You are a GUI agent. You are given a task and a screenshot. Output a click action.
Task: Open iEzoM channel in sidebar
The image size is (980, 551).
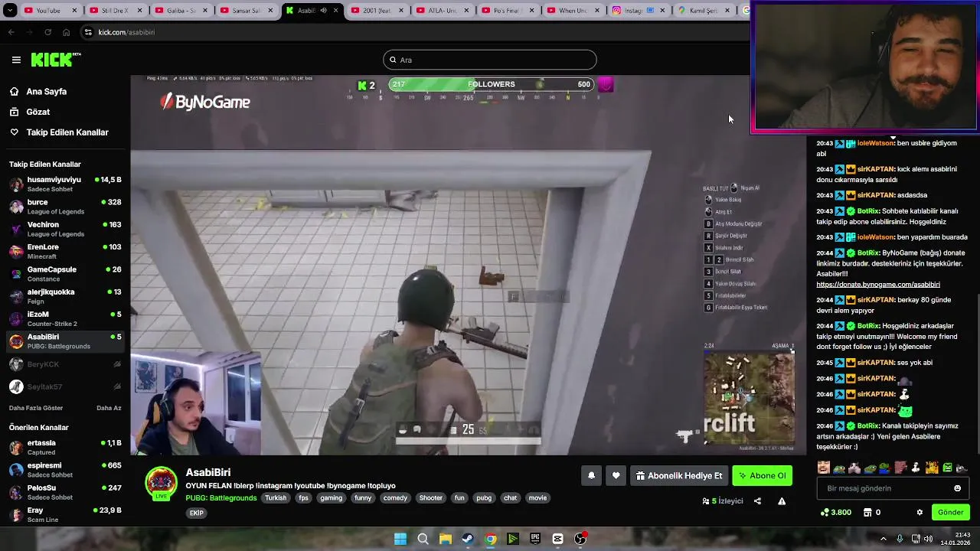[x=65, y=318]
